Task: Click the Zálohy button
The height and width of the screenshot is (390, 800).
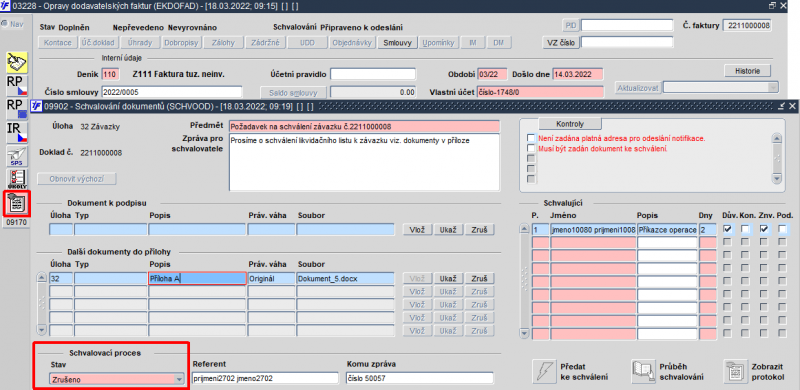Action: pos(222,43)
